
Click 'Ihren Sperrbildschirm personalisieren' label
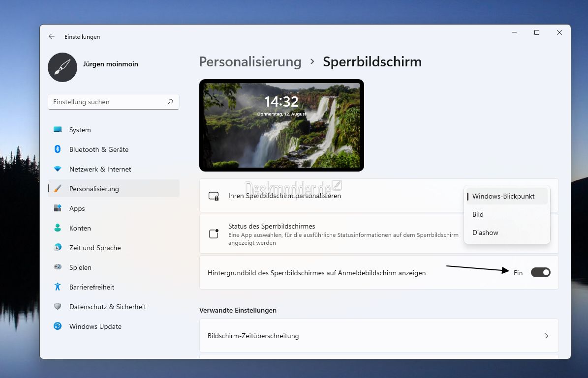click(284, 196)
